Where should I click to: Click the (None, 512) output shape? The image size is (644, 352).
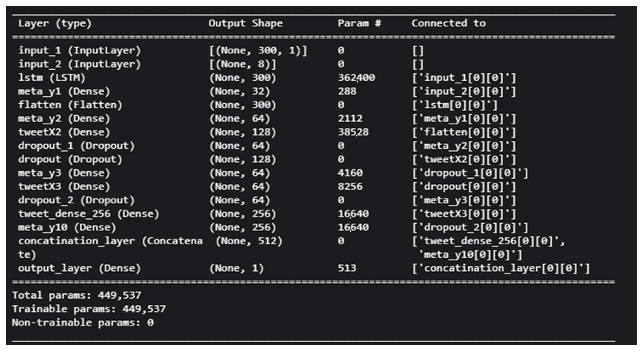[x=249, y=241]
